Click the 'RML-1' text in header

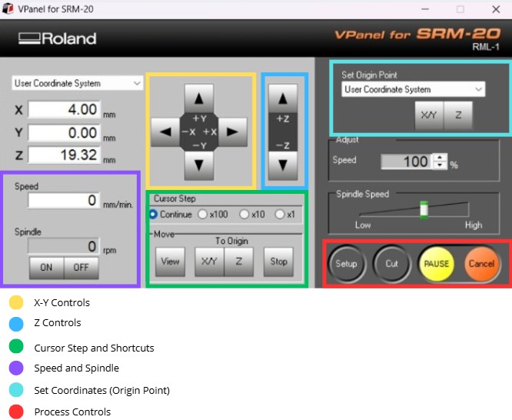(486, 47)
